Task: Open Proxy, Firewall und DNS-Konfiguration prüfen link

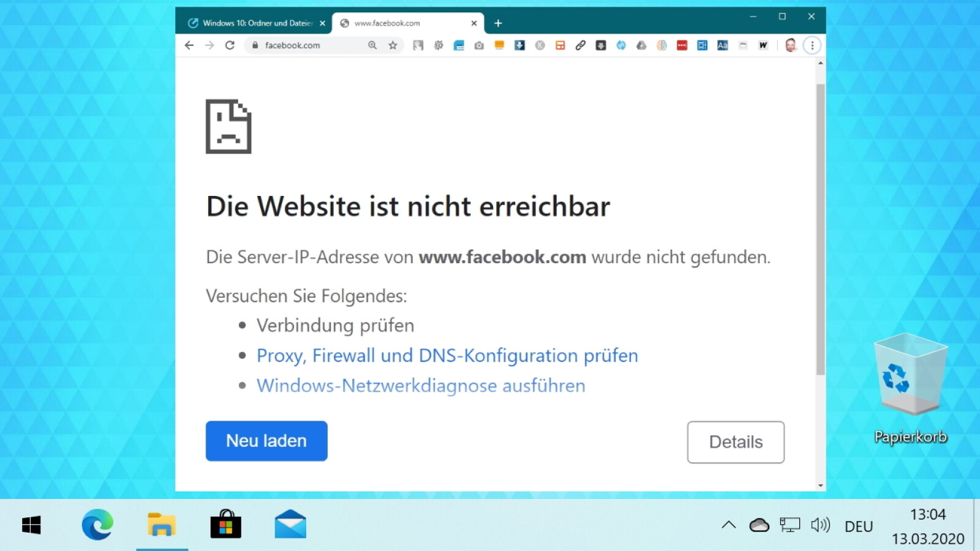Action: [447, 356]
